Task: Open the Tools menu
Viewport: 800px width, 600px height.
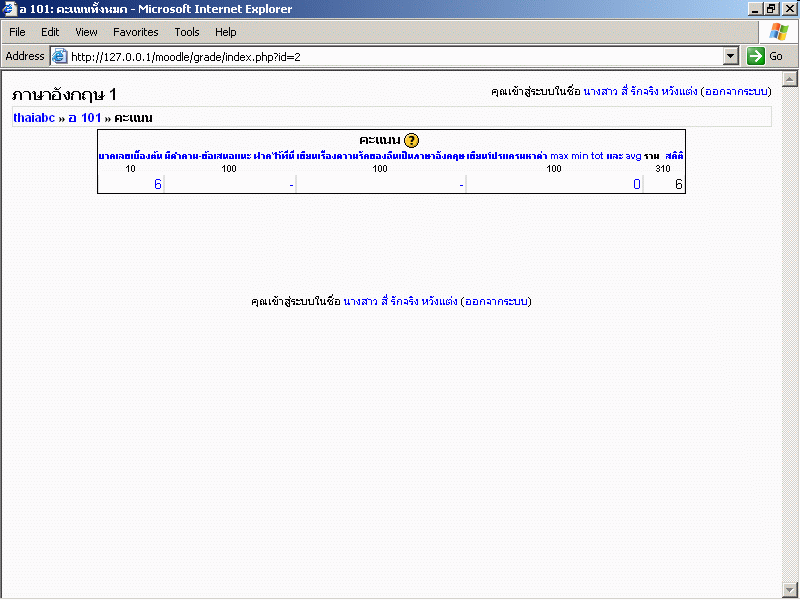Action: tap(187, 32)
